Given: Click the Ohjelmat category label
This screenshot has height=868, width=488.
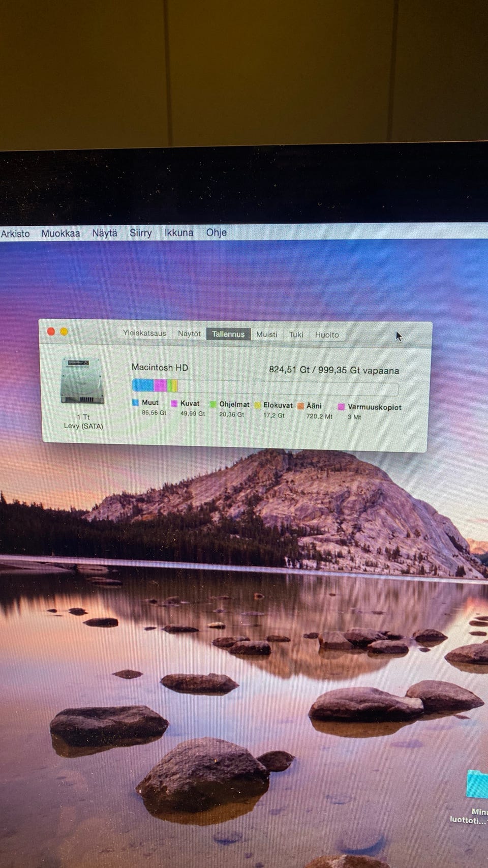Looking at the screenshot, I should tap(234, 404).
